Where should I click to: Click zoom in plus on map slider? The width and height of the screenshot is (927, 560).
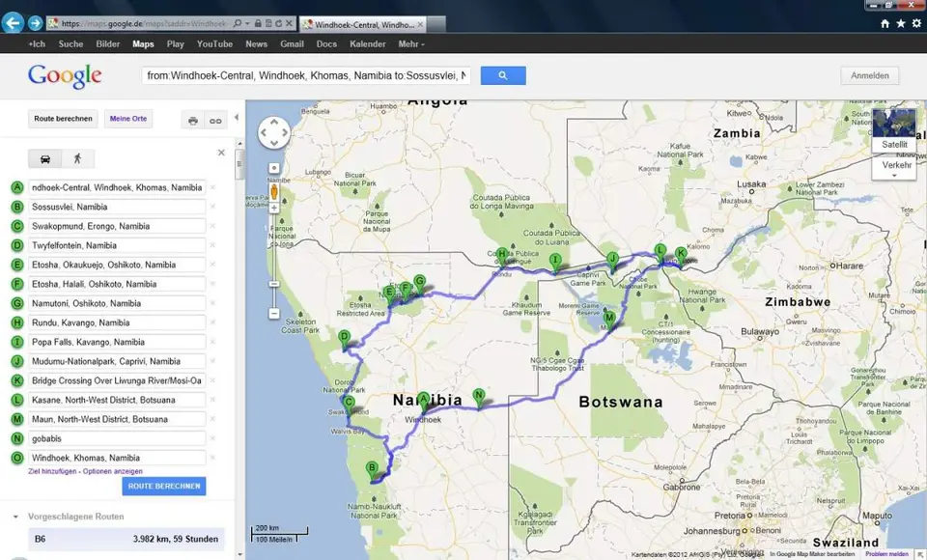[x=274, y=209]
